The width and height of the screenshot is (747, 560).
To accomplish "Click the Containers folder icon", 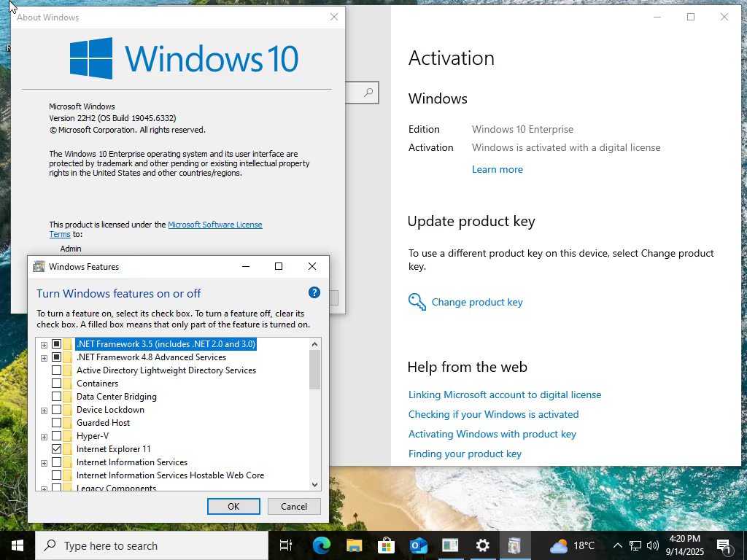I will tap(68, 384).
